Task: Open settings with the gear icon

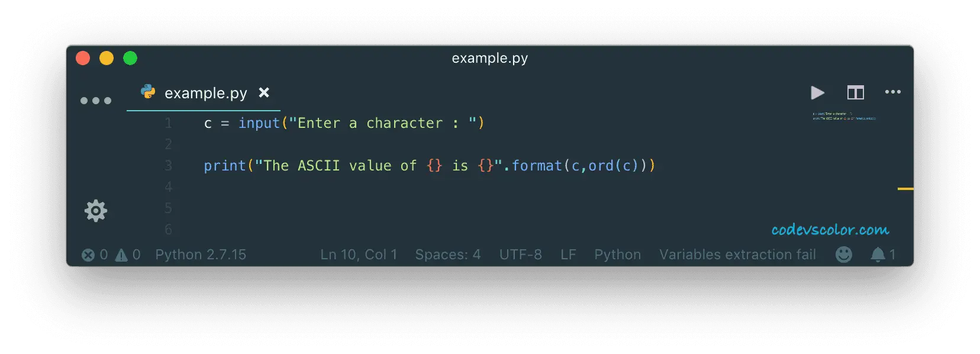Action: point(96,211)
